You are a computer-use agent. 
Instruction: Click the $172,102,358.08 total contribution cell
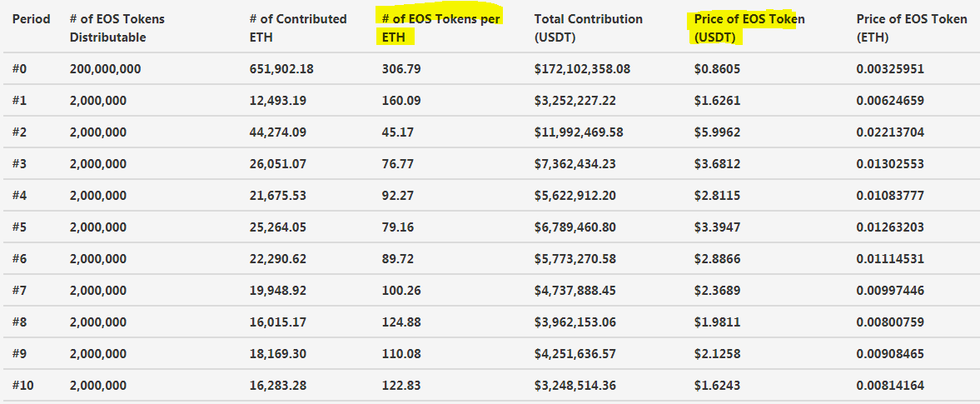click(582, 69)
